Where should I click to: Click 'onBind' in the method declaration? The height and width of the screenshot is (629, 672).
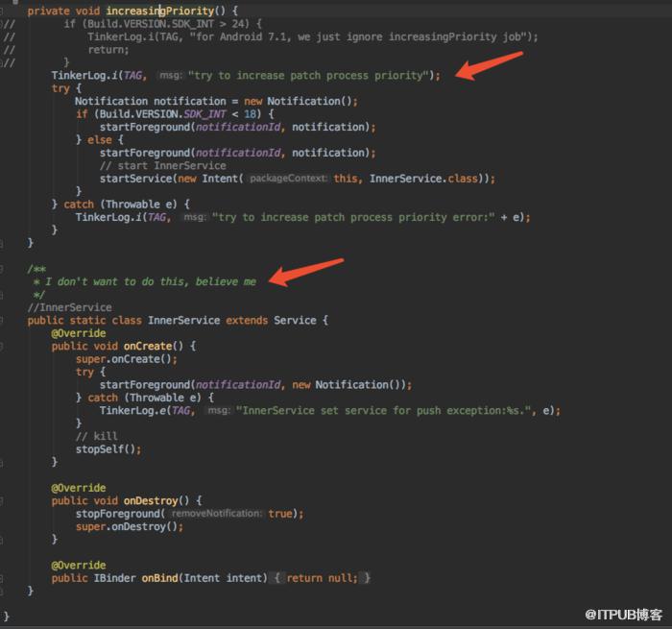click(x=160, y=578)
